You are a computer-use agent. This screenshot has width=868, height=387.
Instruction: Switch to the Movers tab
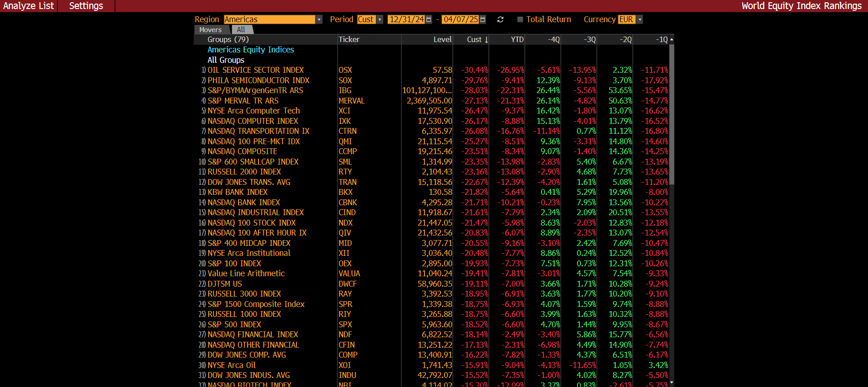pos(210,30)
